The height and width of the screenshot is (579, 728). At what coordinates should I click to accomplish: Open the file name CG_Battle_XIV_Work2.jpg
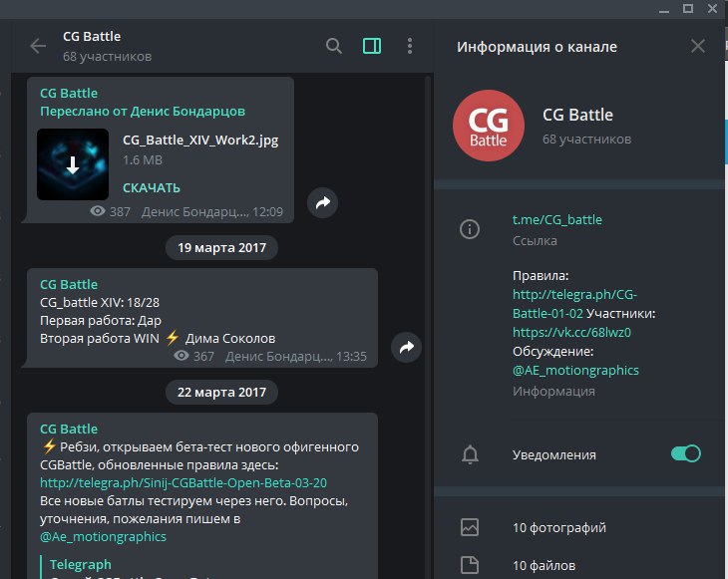pos(200,141)
